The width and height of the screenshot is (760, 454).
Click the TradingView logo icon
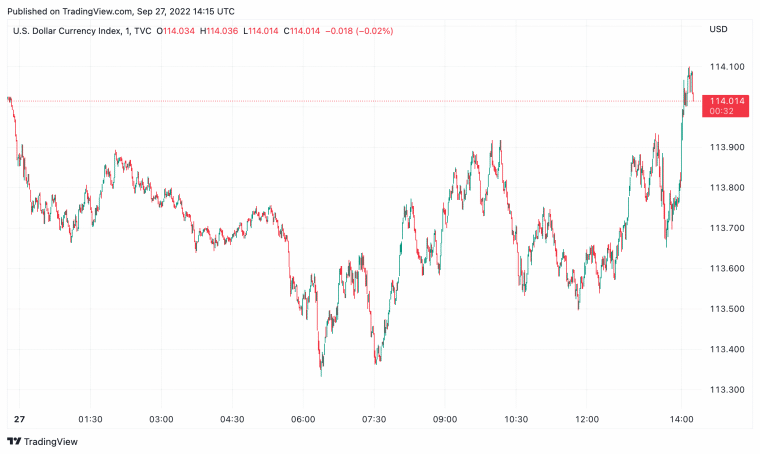coord(14,441)
